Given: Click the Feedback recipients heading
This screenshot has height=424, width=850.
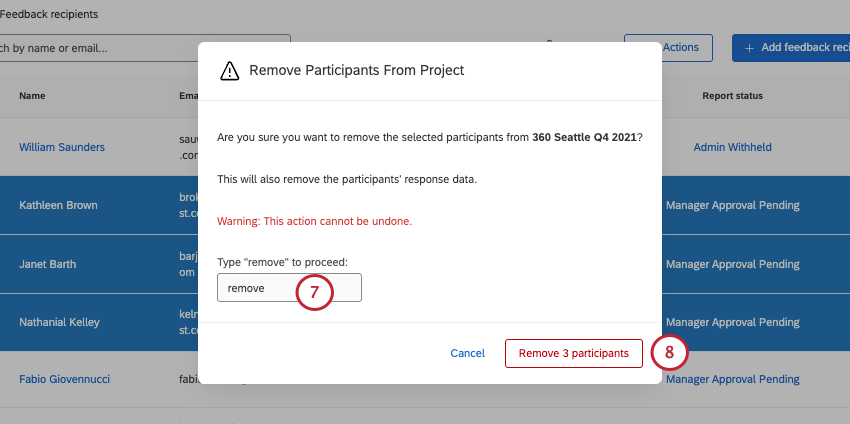Looking at the screenshot, I should pos(49,15).
